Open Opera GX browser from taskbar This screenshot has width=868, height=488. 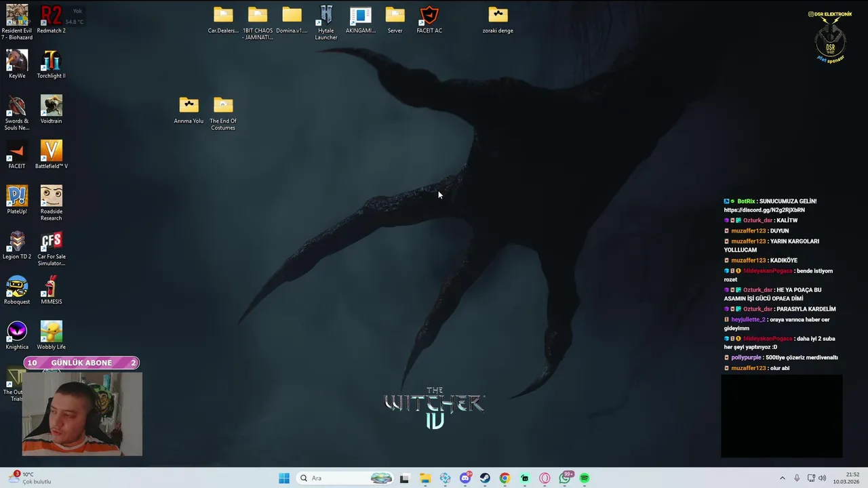(545, 478)
